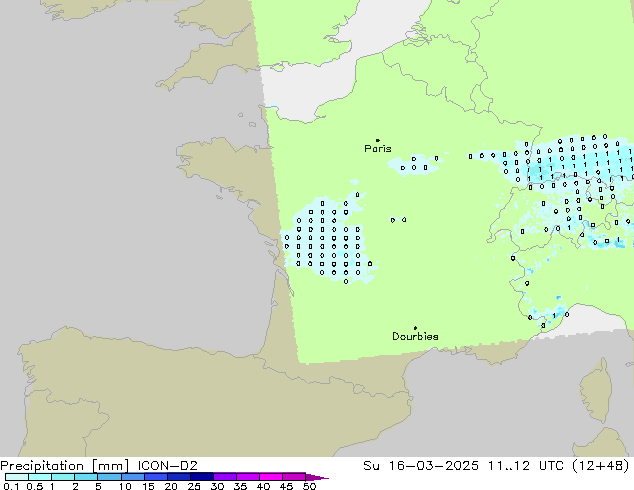Click the legend swatch between 25 and 30

coord(201,477)
